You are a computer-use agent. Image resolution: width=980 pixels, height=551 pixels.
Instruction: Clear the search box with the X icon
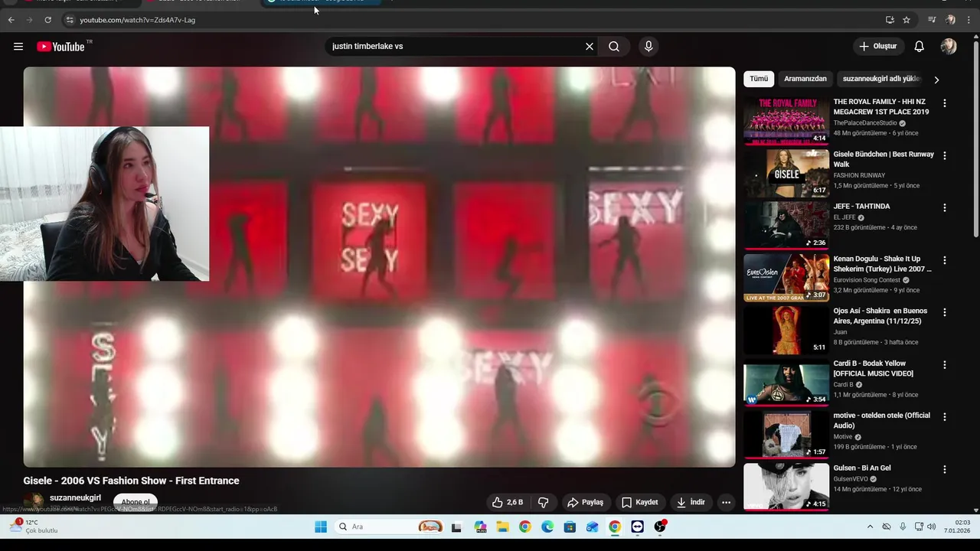pos(590,47)
